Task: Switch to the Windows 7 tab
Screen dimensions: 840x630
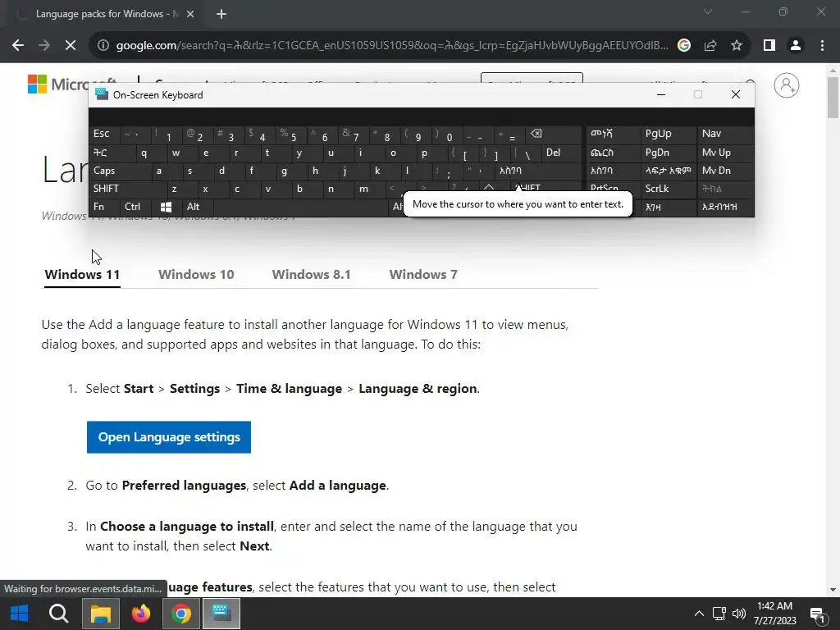Action: click(423, 275)
